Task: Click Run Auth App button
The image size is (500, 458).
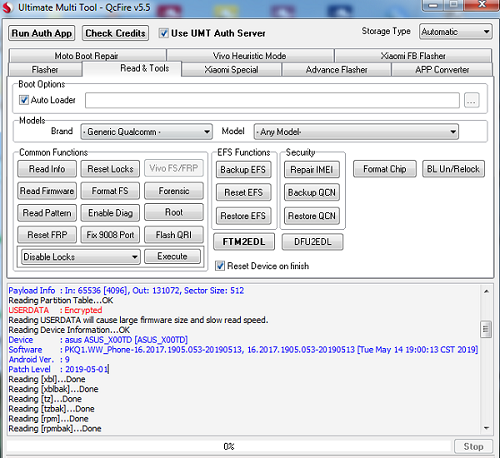Action: 42,33
